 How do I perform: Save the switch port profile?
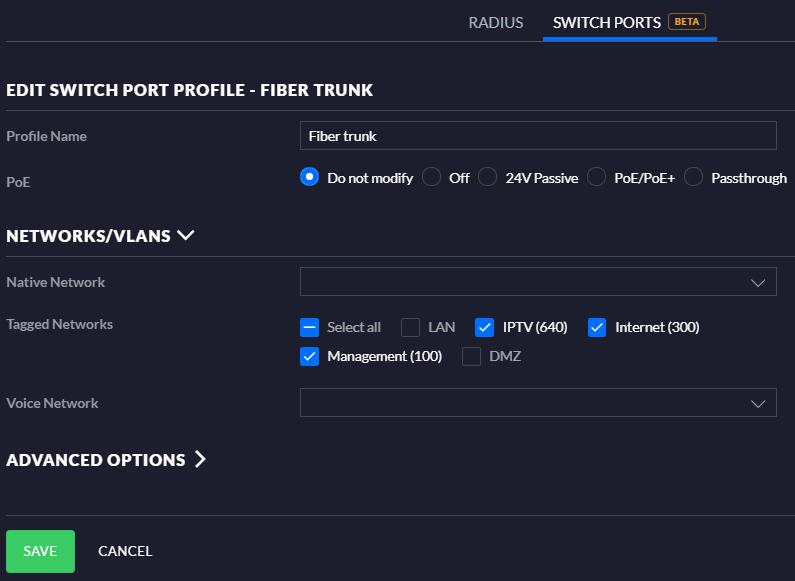tap(40, 551)
